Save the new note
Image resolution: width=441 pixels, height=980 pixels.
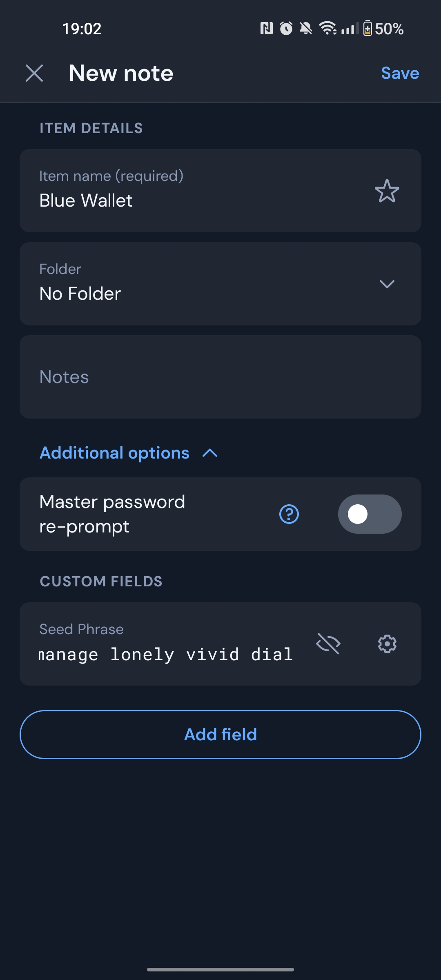[400, 73]
